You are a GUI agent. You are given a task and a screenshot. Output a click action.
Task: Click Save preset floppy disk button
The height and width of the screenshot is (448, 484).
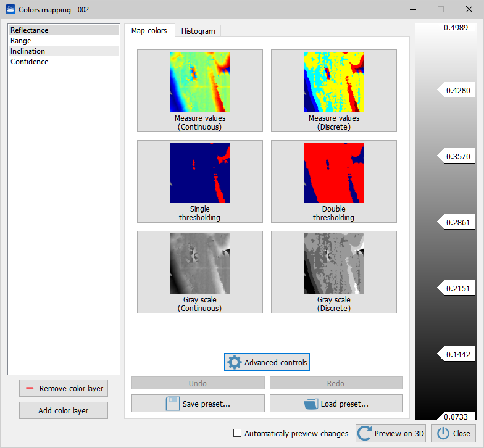click(x=198, y=404)
